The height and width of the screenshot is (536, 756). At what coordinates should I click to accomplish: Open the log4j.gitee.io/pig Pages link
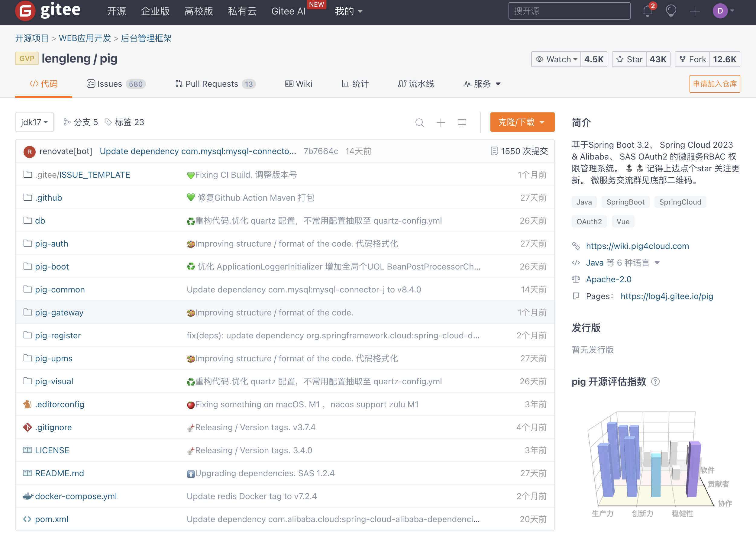tap(667, 296)
